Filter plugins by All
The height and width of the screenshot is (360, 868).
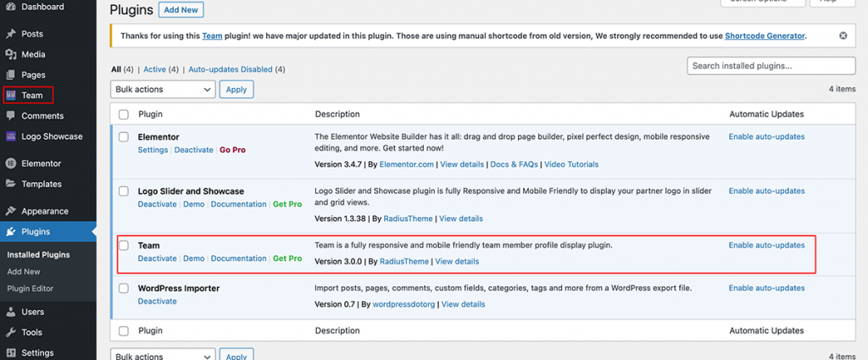click(115, 69)
